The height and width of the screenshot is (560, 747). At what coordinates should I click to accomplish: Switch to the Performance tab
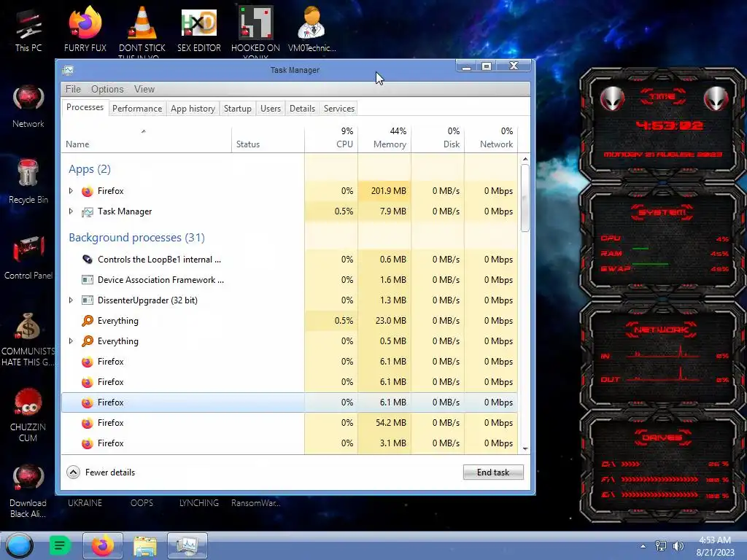coord(137,109)
